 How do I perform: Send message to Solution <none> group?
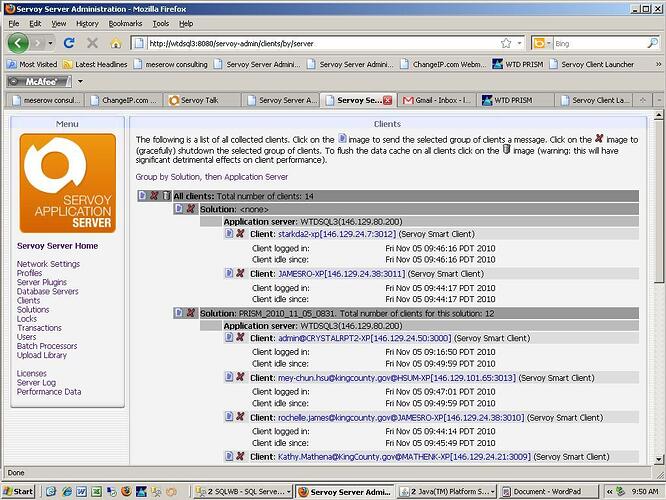179,209
